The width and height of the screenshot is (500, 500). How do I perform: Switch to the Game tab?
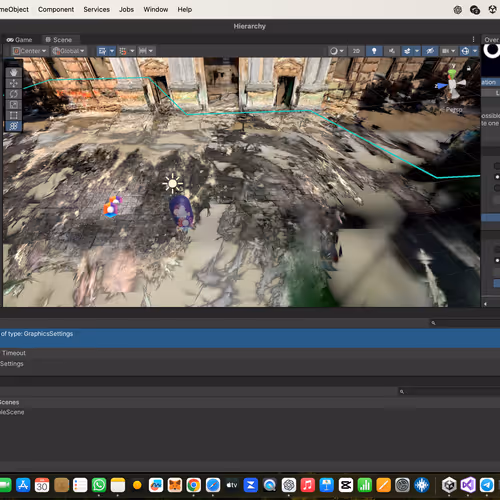pos(19,40)
